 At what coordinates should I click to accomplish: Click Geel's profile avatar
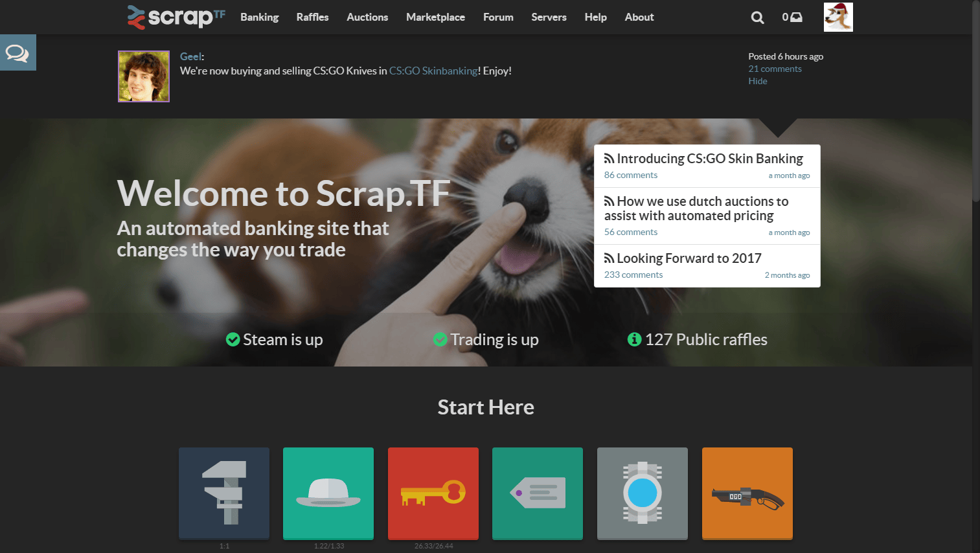click(143, 76)
